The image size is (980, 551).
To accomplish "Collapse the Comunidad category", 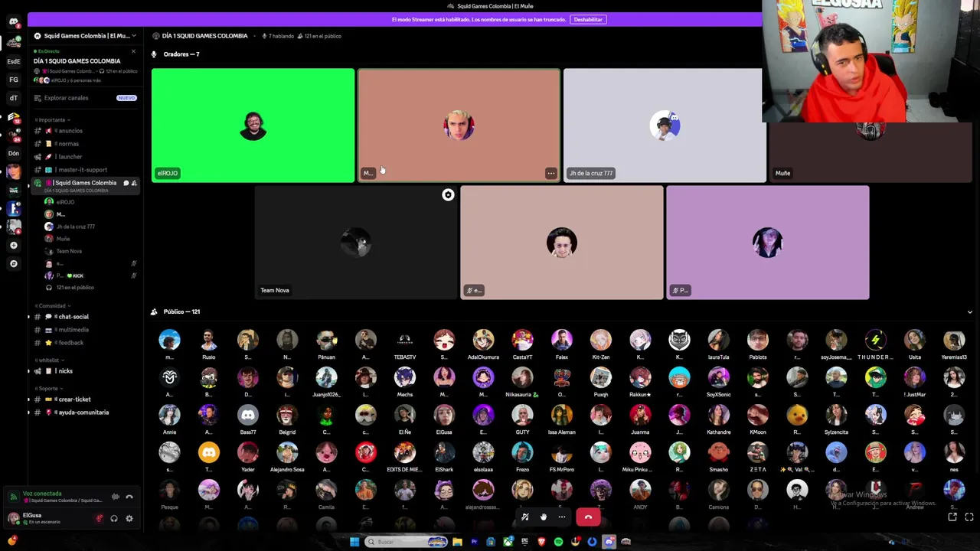I will coord(52,306).
